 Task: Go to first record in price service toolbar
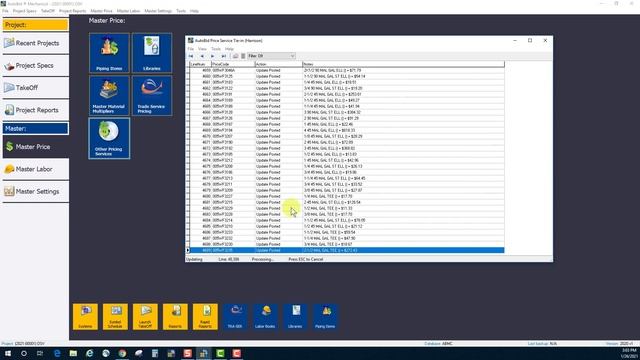click(191, 56)
